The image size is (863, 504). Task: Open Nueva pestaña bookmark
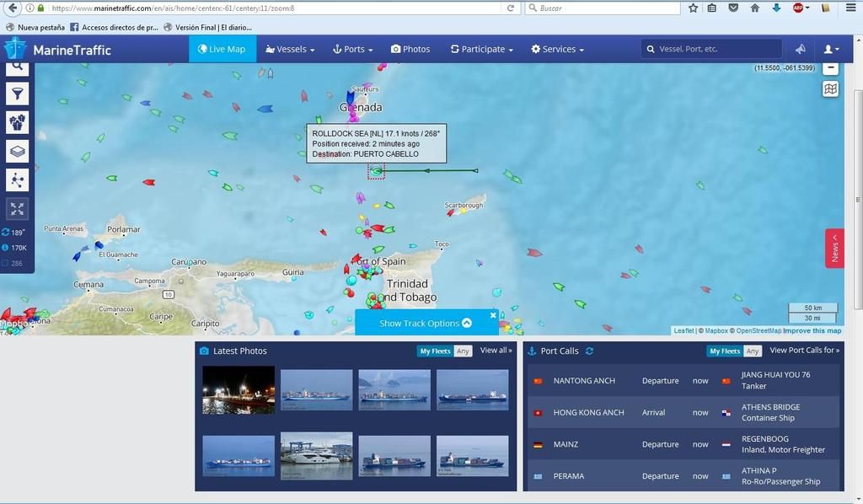[x=35, y=27]
